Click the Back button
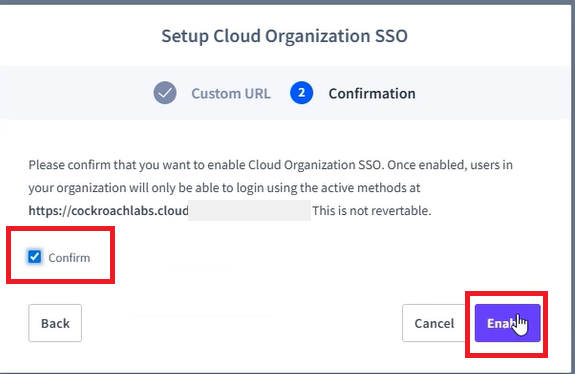The width and height of the screenshot is (575, 374). [x=55, y=323]
